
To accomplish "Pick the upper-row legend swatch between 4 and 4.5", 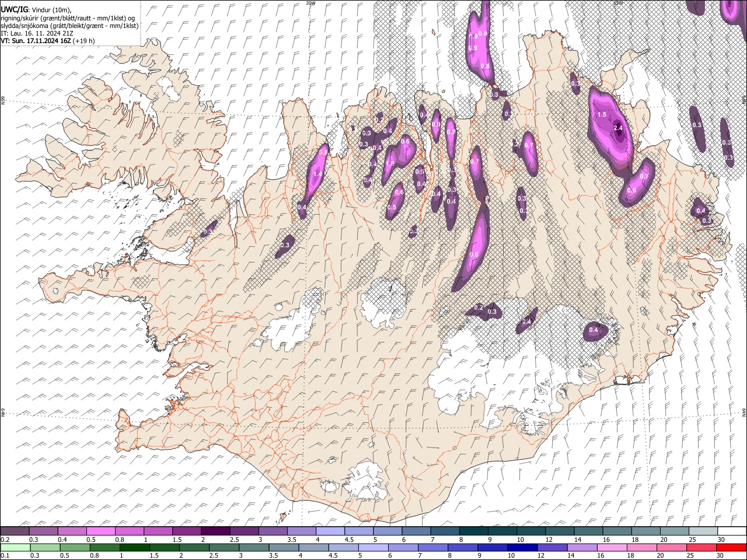I will click(x=330, y=531).
